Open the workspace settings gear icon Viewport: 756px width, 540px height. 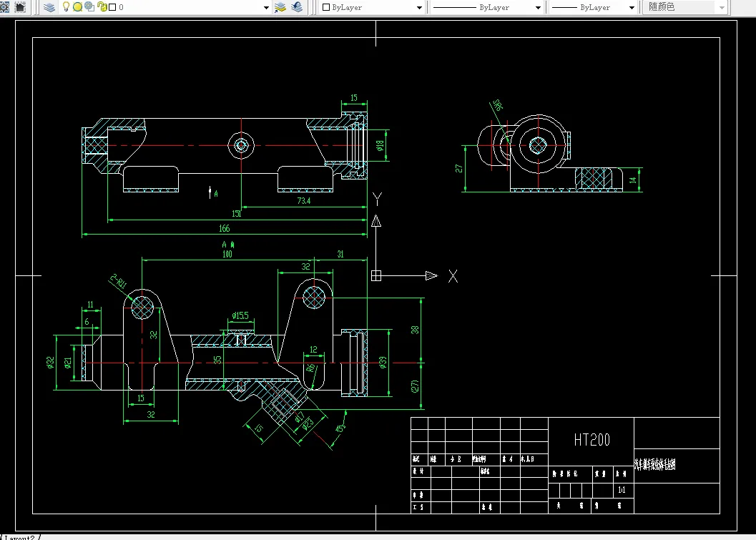coord(4,6)
